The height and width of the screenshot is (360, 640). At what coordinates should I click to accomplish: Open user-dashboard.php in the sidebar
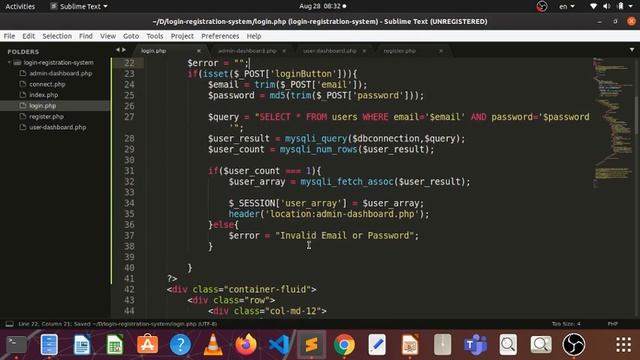pyautogui.click(x=58, y=127)
